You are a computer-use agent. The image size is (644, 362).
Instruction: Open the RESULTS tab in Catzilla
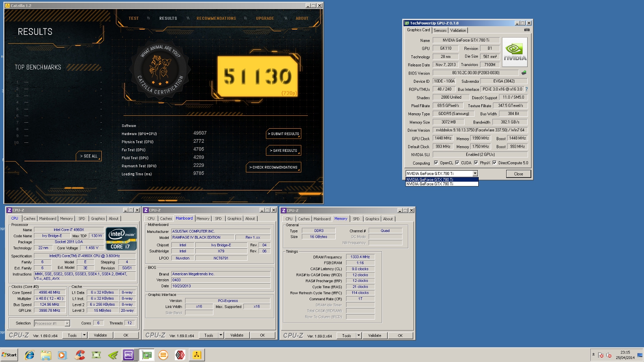[168, 18]
